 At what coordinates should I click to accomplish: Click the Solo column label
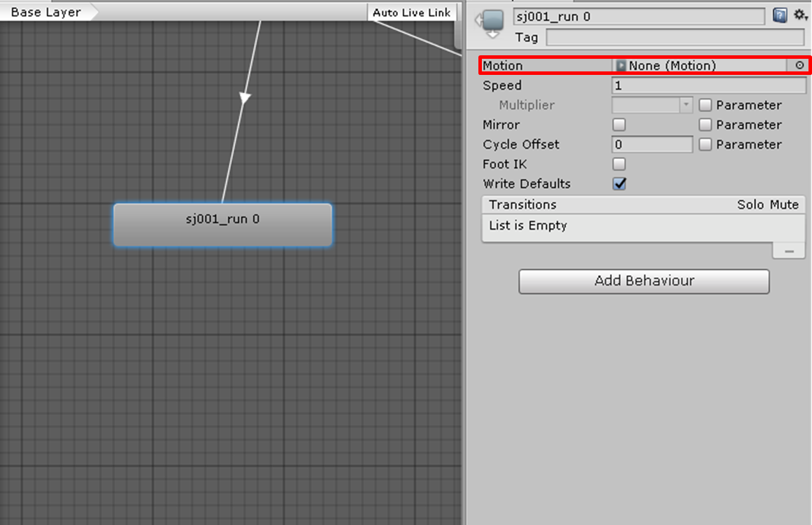click(750, 204)
